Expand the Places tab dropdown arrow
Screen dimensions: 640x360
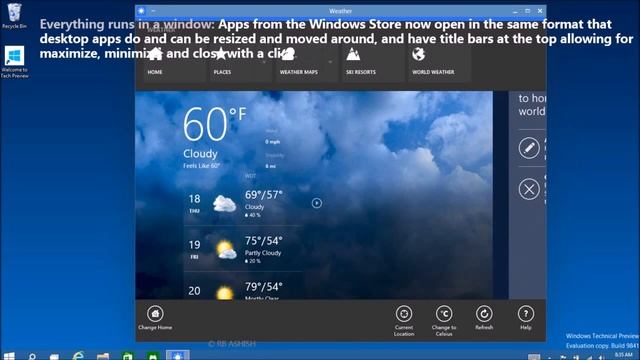(x=264, y=62)
